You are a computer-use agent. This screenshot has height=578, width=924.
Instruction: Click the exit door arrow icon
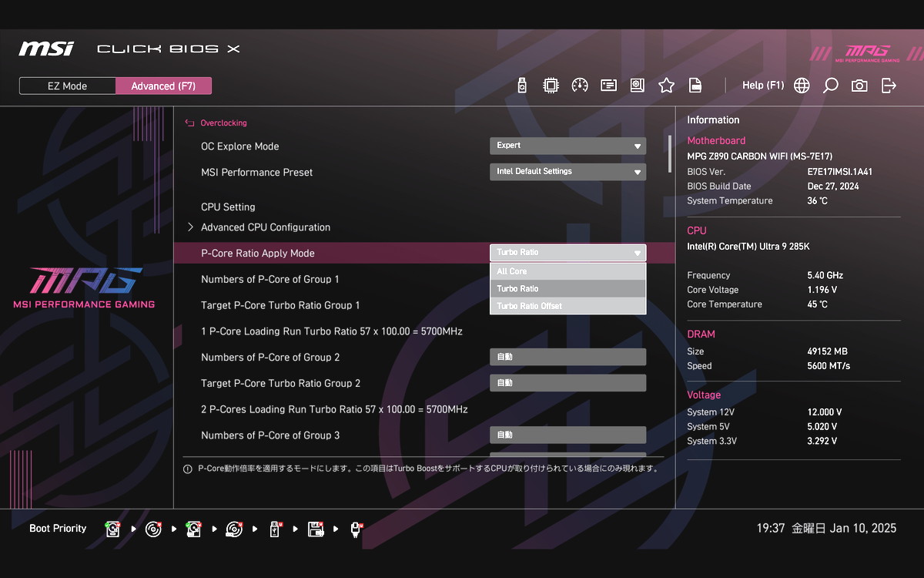click(x=889, y=86)
